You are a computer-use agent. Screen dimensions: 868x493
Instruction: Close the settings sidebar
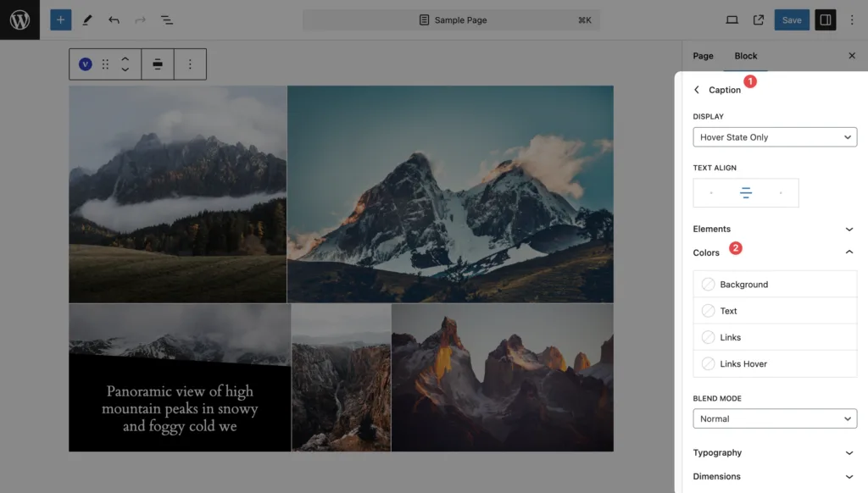(852, 55)
